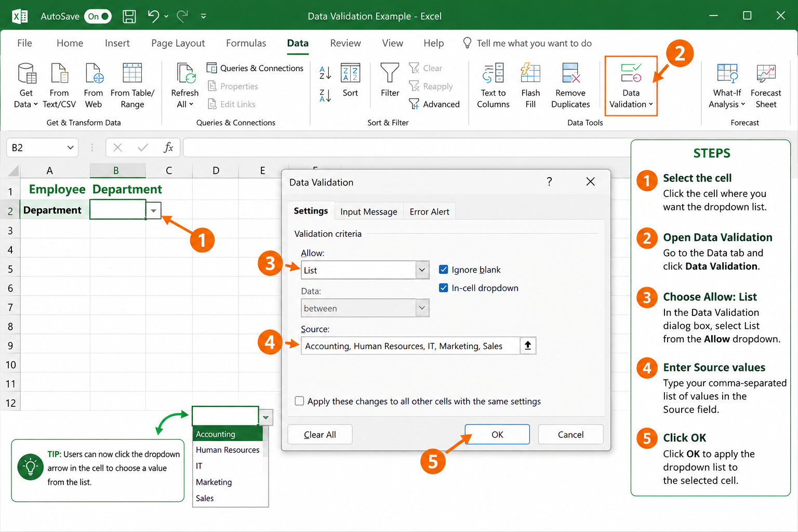This screenshot has height=532, width=798.
Task: Switch to the Review tab
Action: pyautogui.click(x=345, y=43)
